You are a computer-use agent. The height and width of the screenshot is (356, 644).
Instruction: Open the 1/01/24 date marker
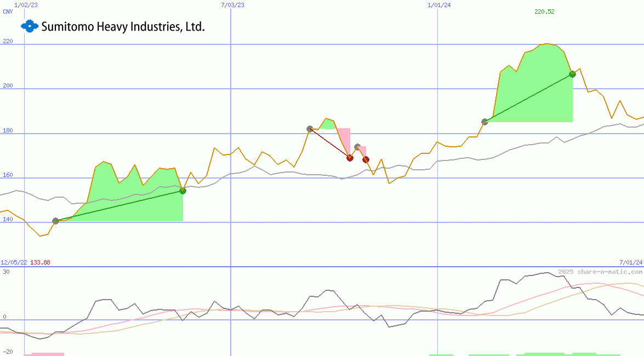[x=438, y=5]
